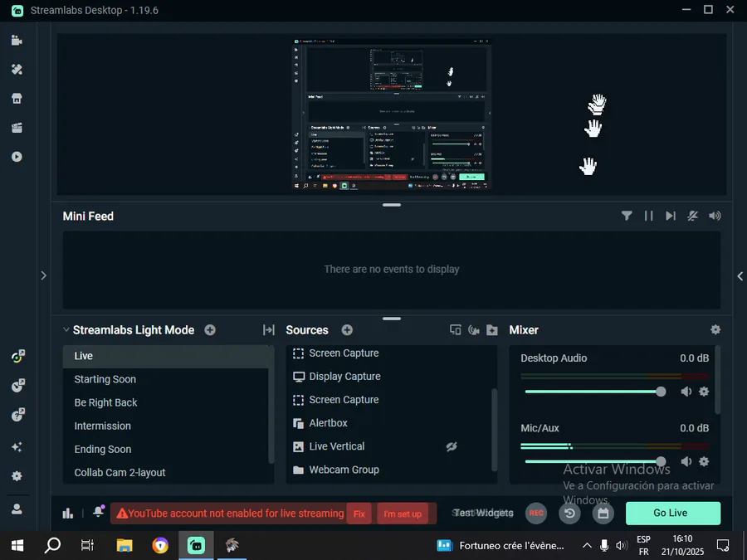
Task: Open the schedule stream calendar button
Action: click(603, 514)
